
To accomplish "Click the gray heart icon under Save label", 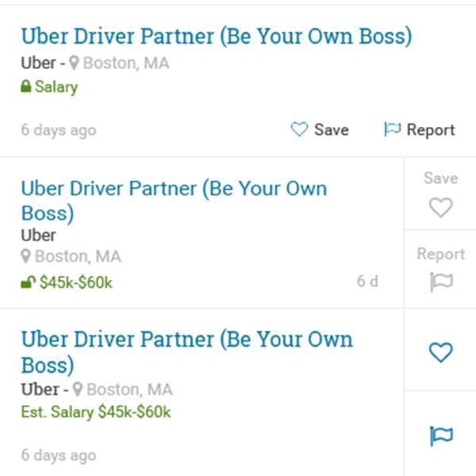I will click(441, 207).
